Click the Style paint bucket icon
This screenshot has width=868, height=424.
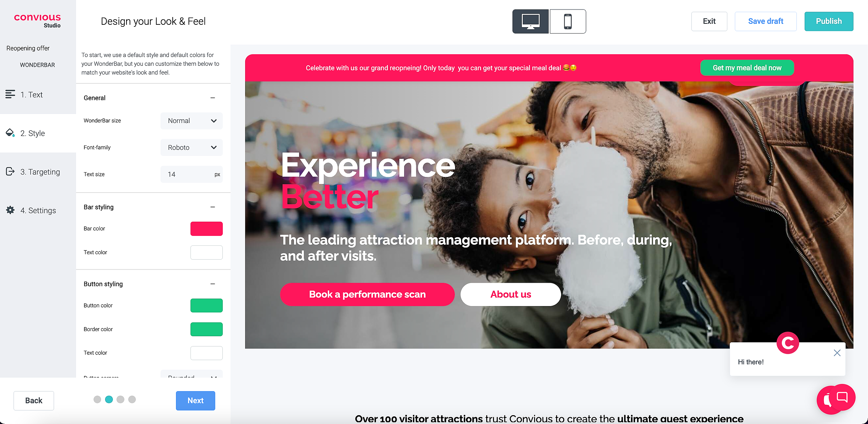(10, 133)
